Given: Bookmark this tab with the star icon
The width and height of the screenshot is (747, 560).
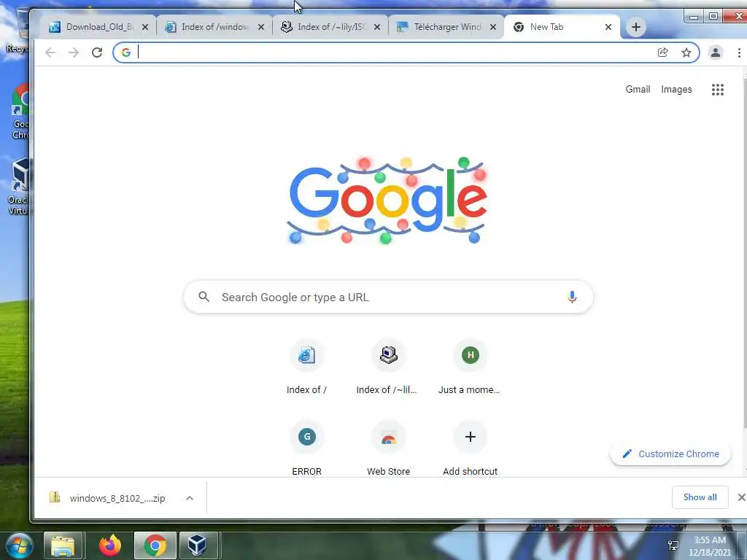Looking at the screenshot, I should pyautogui.click(x=686, y=52).
